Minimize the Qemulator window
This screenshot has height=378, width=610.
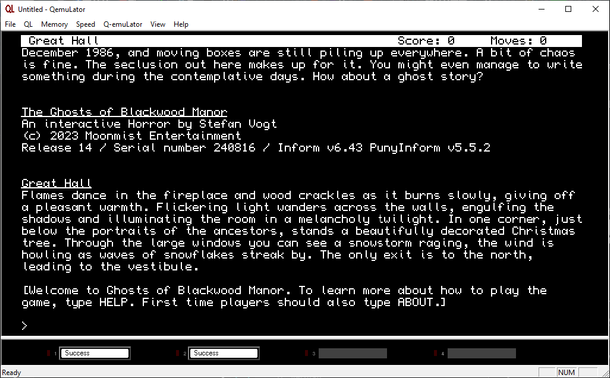click(x=542, y=9)
